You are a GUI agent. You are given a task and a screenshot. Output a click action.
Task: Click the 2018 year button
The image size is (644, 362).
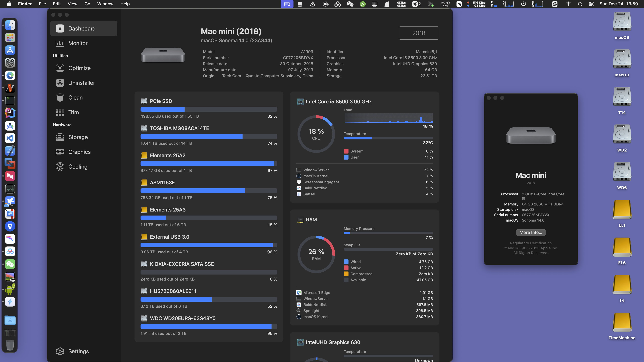pos(419,33)
